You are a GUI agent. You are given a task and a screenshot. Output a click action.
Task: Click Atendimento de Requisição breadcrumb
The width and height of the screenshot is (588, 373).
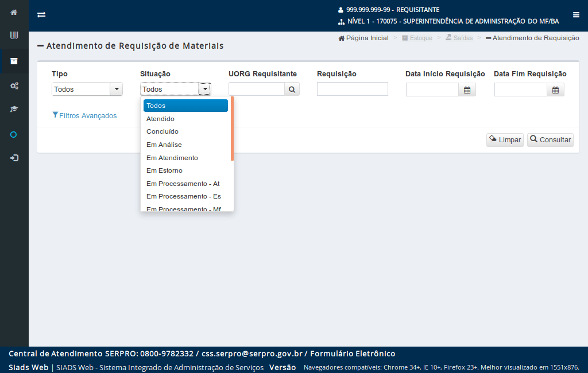click(532, 38)
